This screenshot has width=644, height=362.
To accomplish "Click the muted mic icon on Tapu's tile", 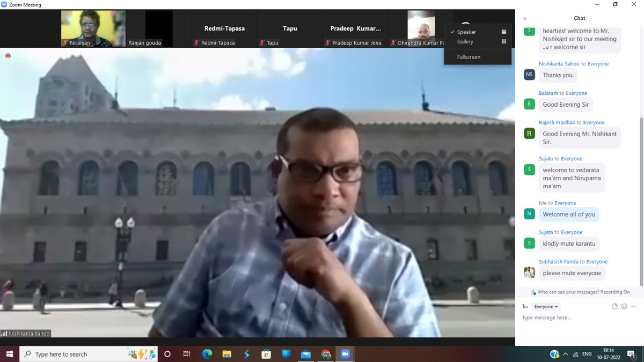I will (261, 42).
